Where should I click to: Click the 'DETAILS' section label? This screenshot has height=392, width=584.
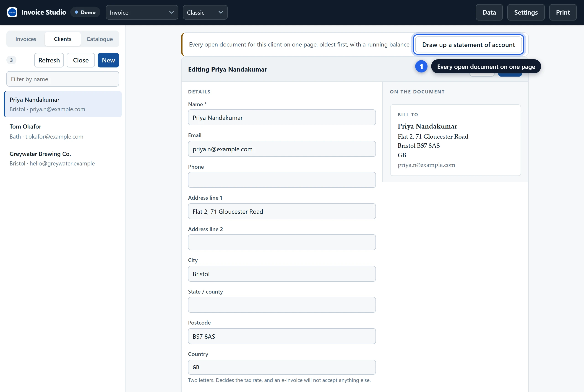[x=199, y=92]
